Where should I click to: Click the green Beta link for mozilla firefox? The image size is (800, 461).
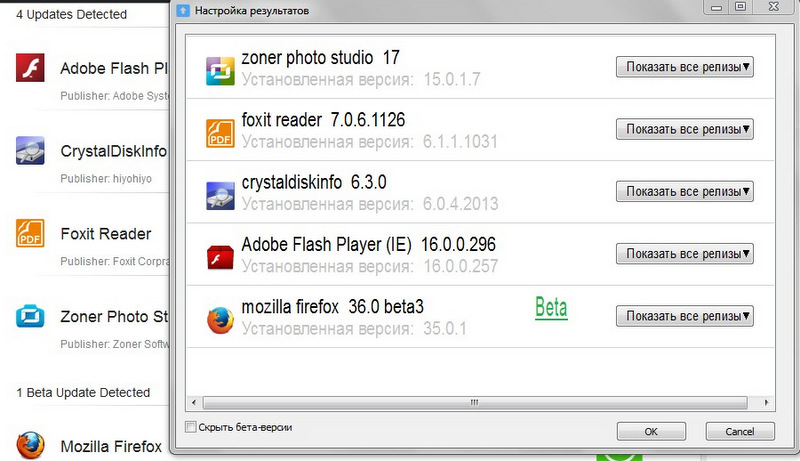pyautogui.click(x=551, y=308)
